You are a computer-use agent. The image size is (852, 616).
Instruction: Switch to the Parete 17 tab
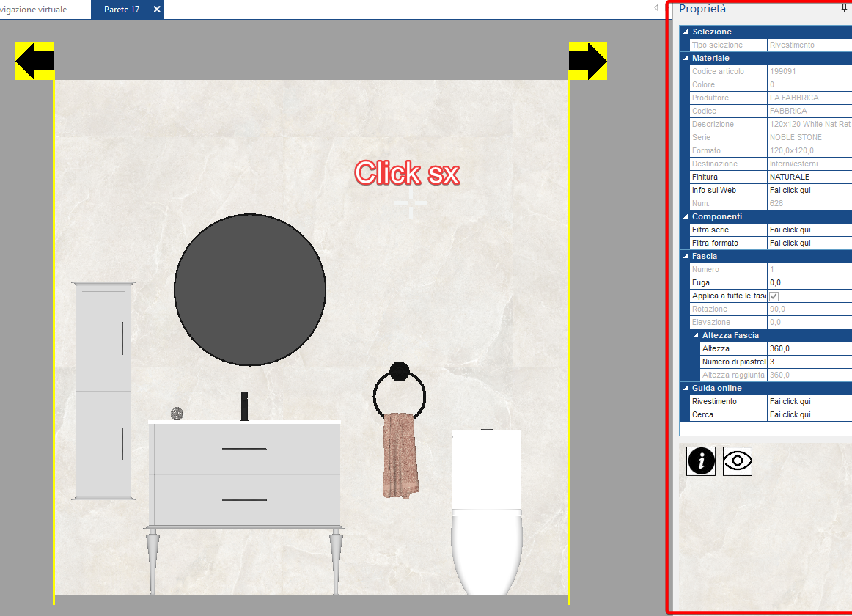(122, 10)
